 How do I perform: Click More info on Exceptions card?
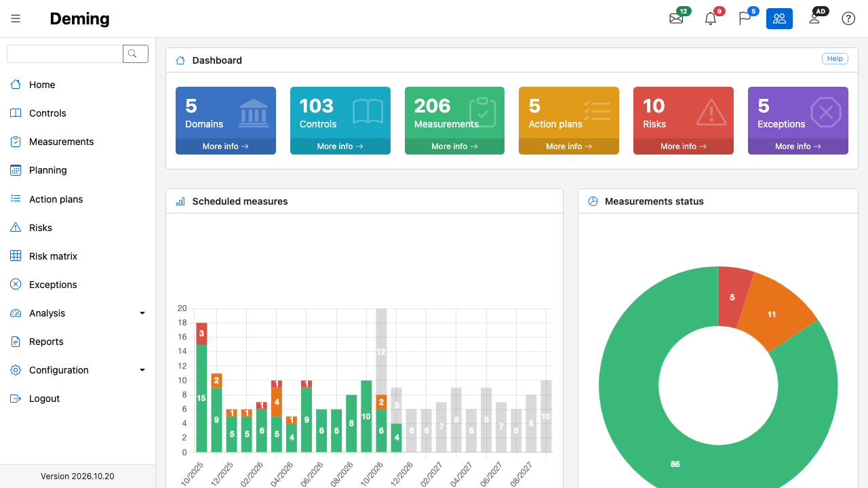coord(798,146)
